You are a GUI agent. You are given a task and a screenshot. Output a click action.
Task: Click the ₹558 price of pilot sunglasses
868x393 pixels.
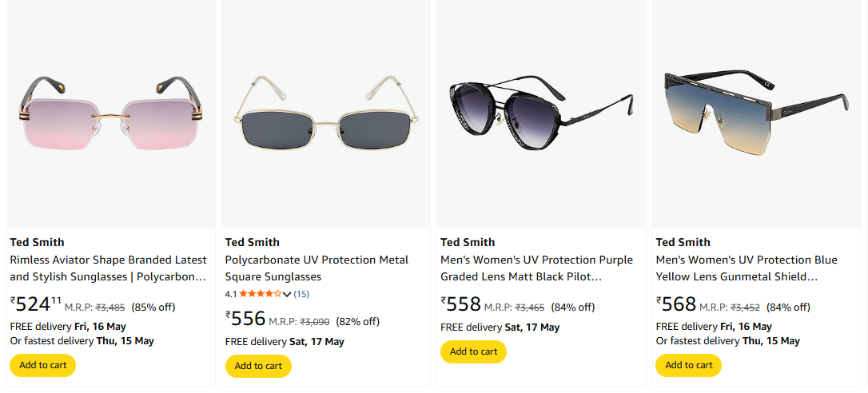[x=463, y=304]
